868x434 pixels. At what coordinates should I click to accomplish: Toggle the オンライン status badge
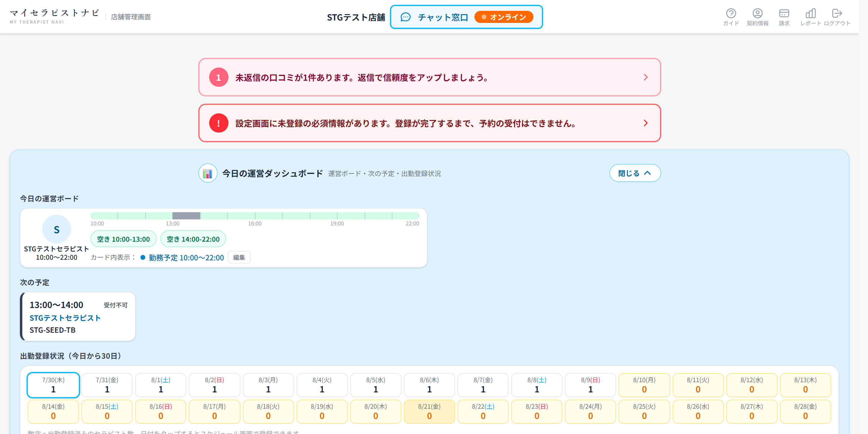click(503, 17)
